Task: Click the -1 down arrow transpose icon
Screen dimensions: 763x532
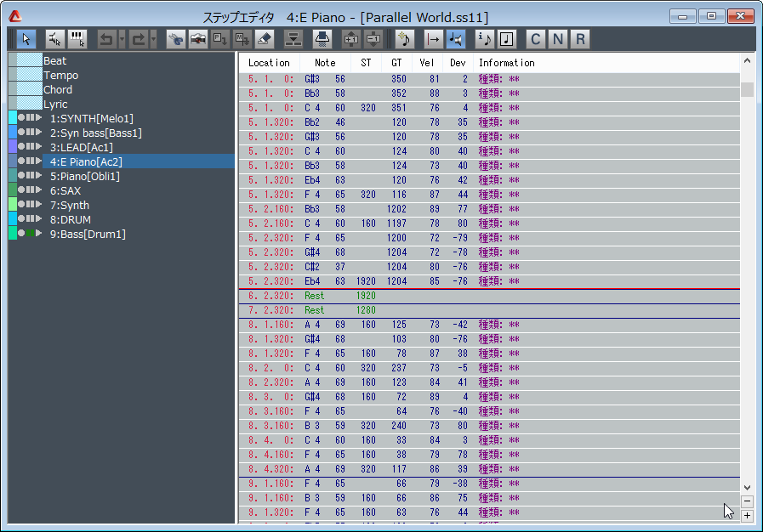Action: coord(373,39)
